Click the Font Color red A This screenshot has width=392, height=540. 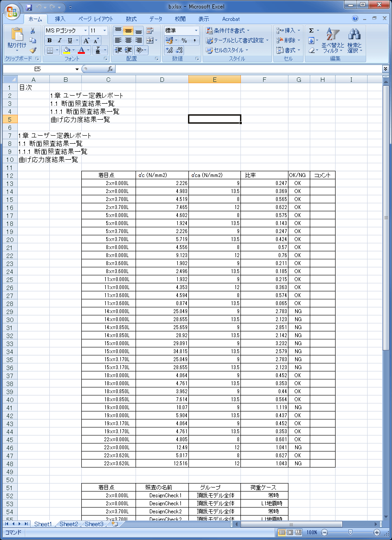coord(81,50)
